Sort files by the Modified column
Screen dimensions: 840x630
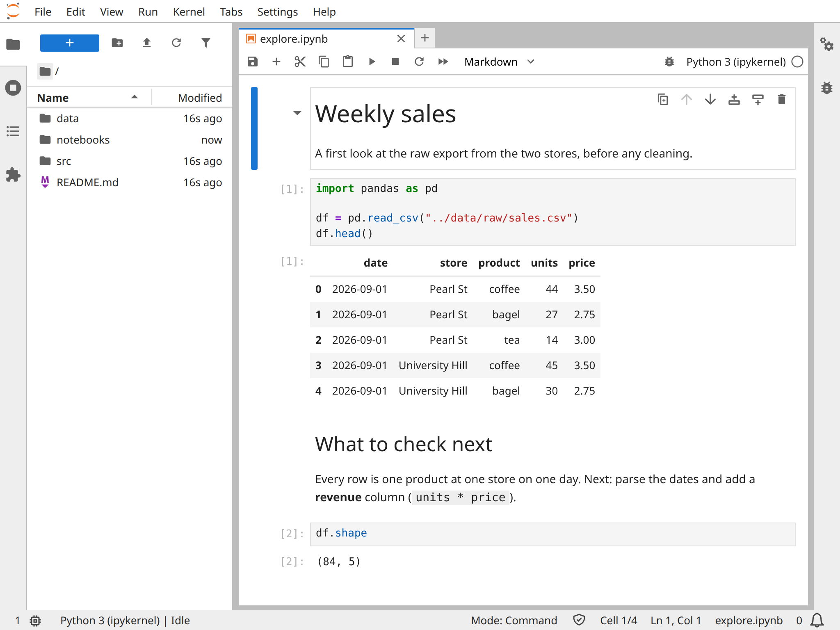(192, 98)
